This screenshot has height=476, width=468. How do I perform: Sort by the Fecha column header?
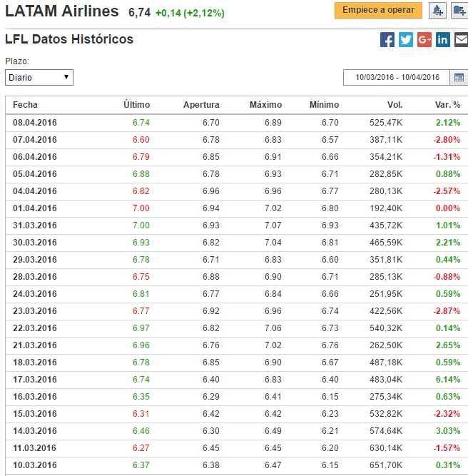click(25, 105)
